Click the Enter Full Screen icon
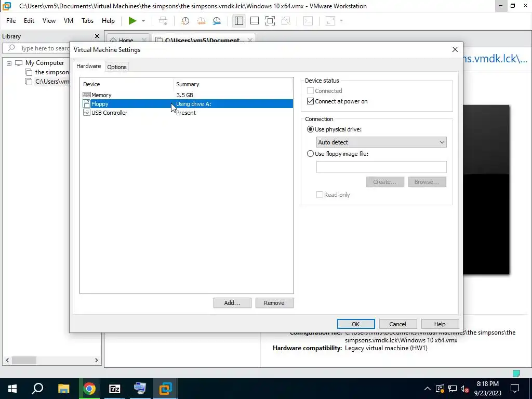532x399 pixels. click(270, 21)
